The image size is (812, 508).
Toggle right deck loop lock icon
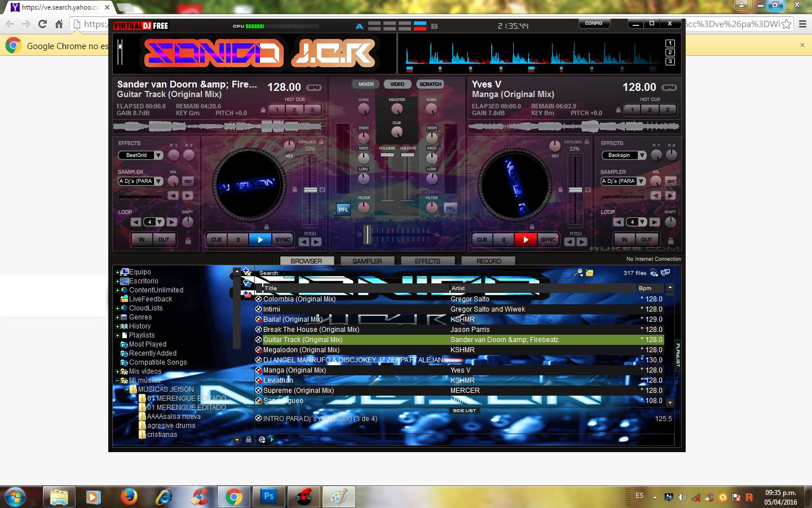(x=670, y=241)
